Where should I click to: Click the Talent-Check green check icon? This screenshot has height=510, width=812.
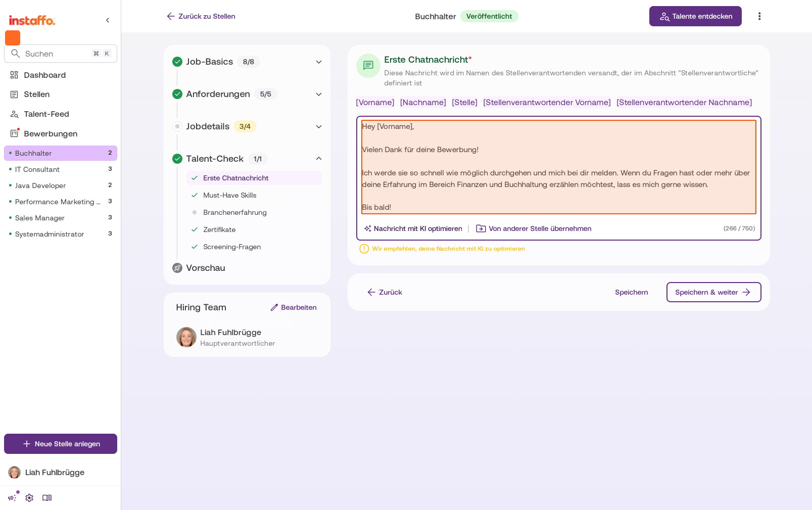tap(177, 159)
